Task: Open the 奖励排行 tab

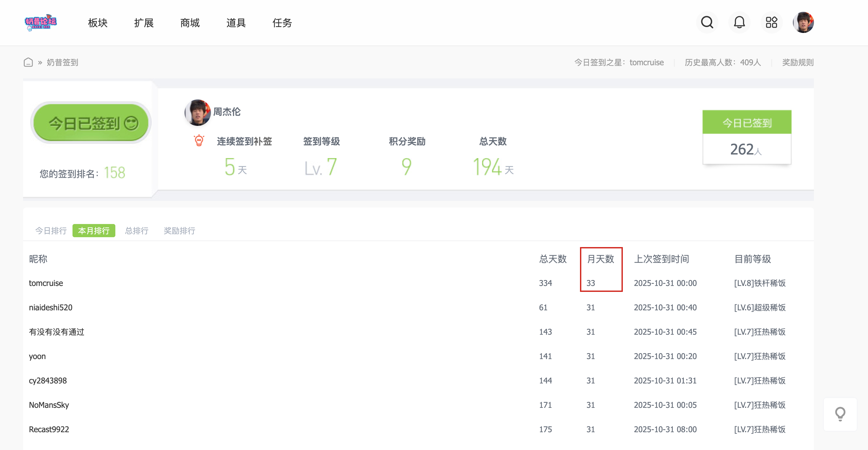Action: (179, 231)
